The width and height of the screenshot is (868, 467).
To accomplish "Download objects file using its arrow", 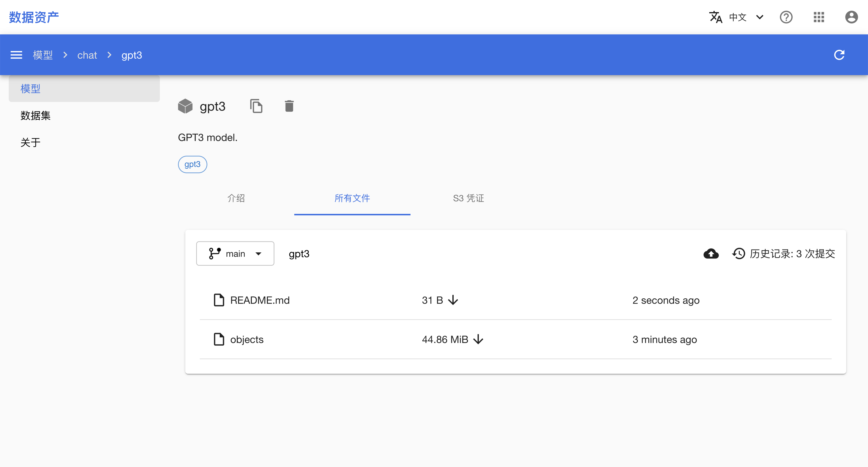I will (x=478, y=340).
